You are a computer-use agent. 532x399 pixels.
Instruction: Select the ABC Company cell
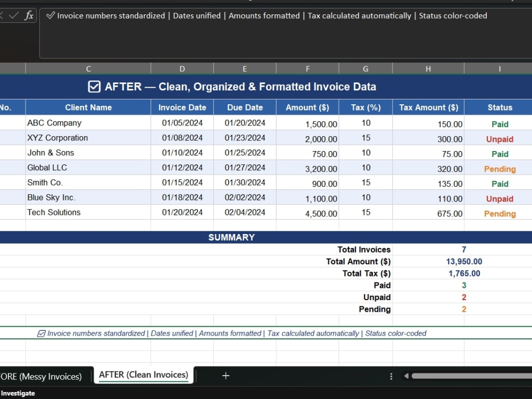[x=88, y=123]
